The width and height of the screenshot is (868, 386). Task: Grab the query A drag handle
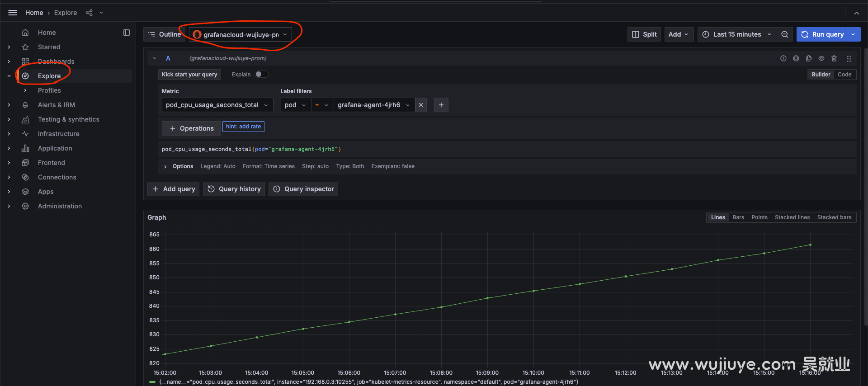pos(849,58)
